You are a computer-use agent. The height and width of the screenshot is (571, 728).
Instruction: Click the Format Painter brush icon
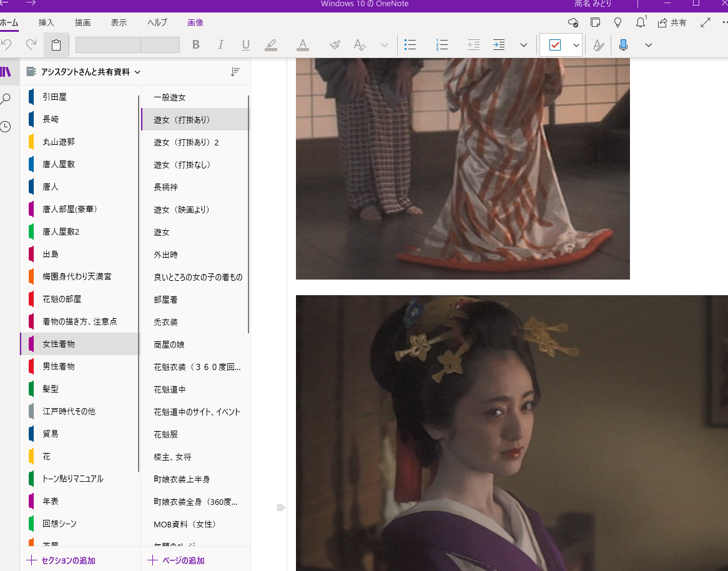(x=335, y=44)
